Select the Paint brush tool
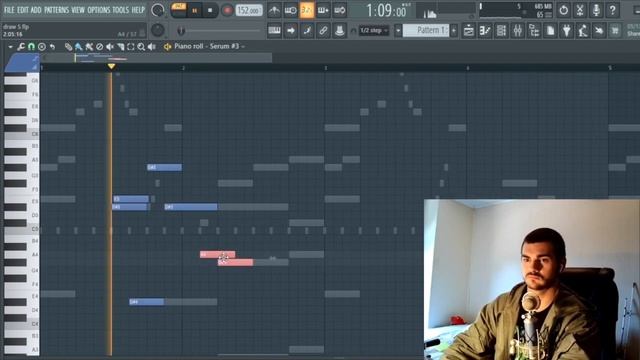The width and height of the screenshot is (640, 360). [x=78, y=47]
